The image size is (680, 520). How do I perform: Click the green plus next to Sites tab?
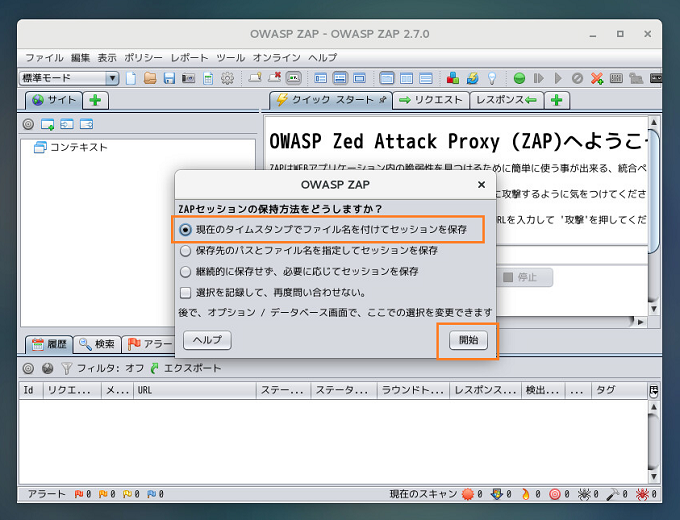pyautogui.click(x=95, y=101)
